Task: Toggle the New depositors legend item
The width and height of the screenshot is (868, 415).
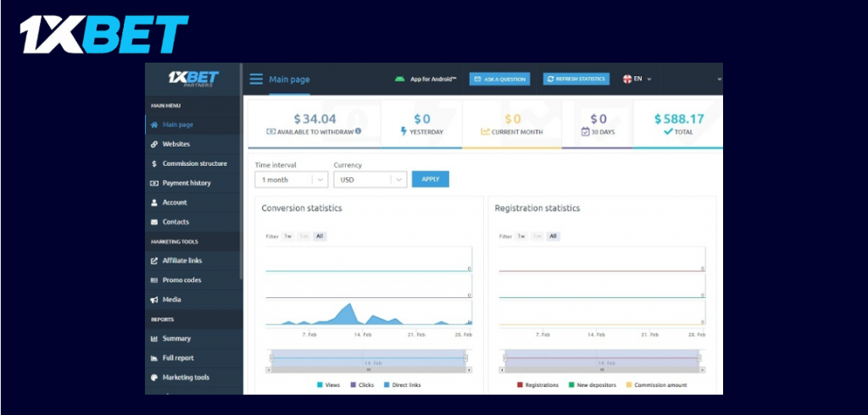Action: coord(592,385)
